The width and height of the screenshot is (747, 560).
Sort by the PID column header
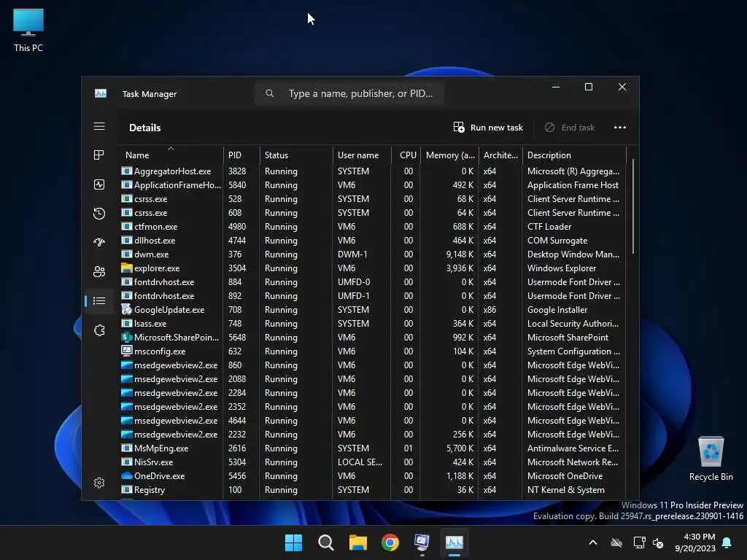241,155
